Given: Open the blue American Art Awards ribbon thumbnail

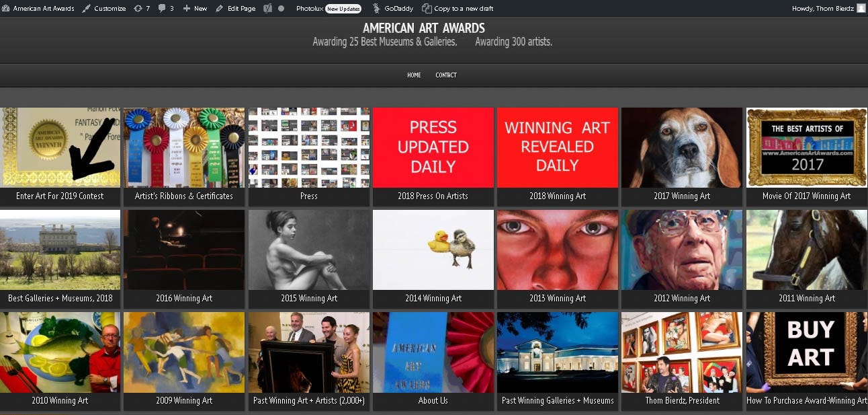Looking at the screenshot, I should tap(433, 352).
